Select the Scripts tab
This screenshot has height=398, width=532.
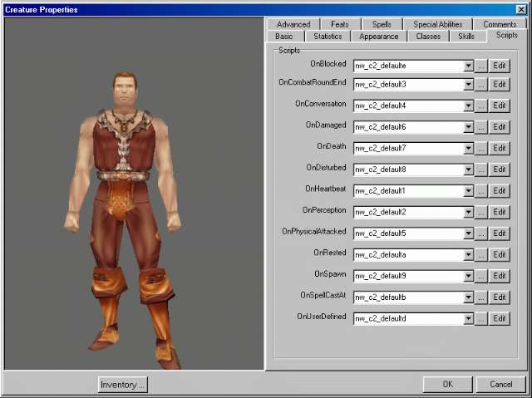click(507, 35)
